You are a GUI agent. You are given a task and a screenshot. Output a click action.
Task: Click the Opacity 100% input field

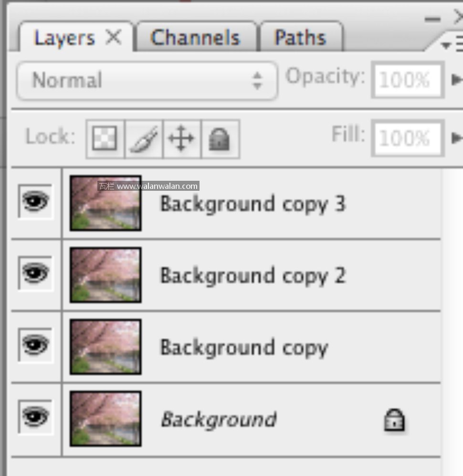[408, 80]
